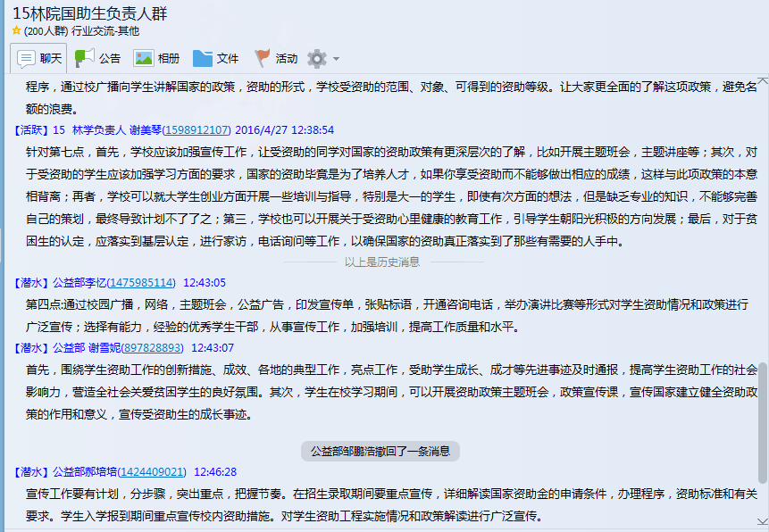
Task: Click the chat bubble icon for 聊天
Action: (x=26, y=59)
